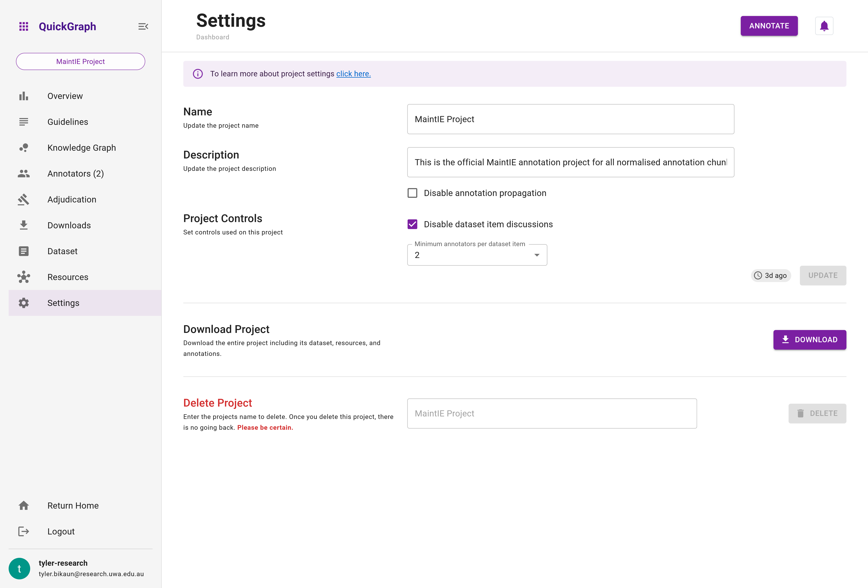The height and width of the screenshot is (588, 868).
Task: Open Downloads via the download icon
Action: 24,225
